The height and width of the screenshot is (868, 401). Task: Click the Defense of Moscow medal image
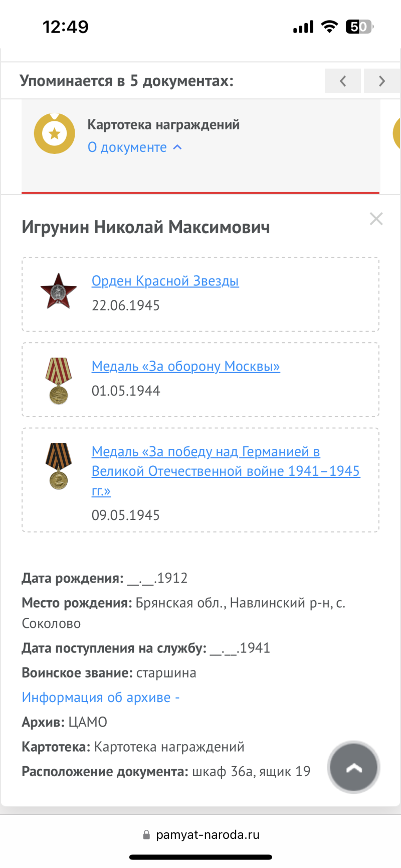(59, 381)
